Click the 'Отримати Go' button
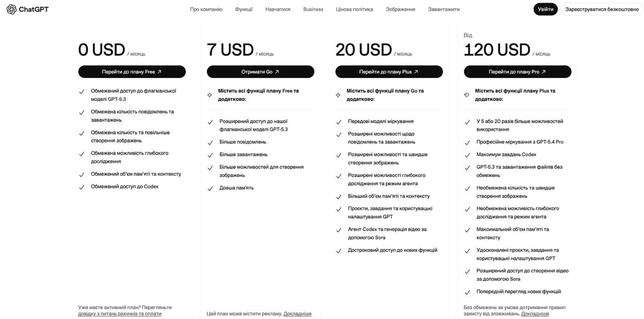The image size is (644, 319). point(260,72)
